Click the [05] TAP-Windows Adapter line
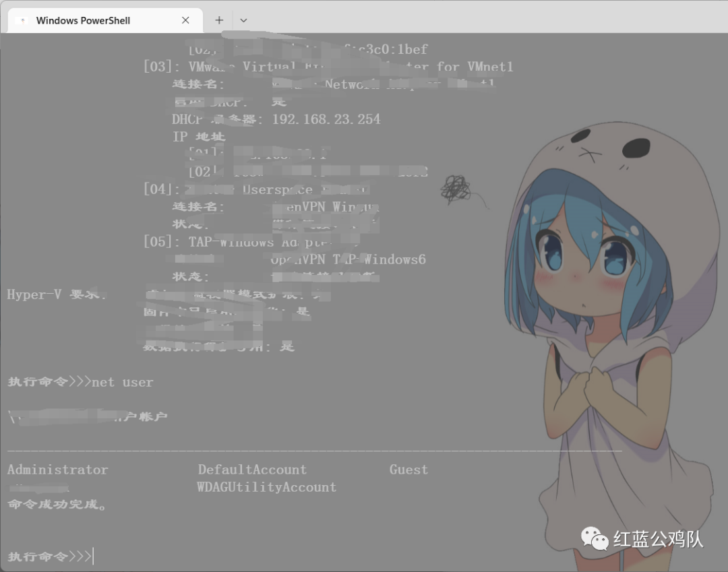This screenshot has width=728, height=572. tap(251, 242)
